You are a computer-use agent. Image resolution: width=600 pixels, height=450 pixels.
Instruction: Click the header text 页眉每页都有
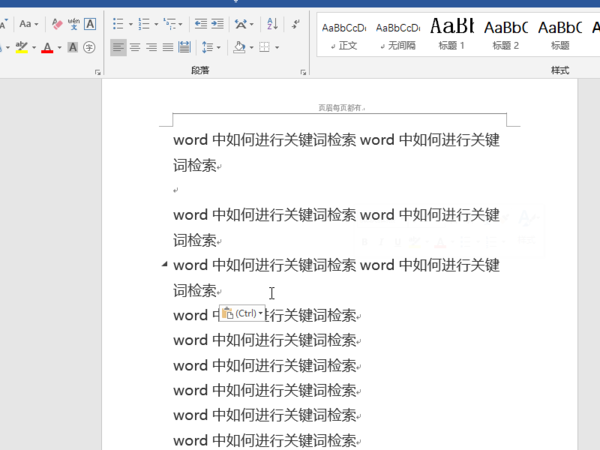point(340,108)
